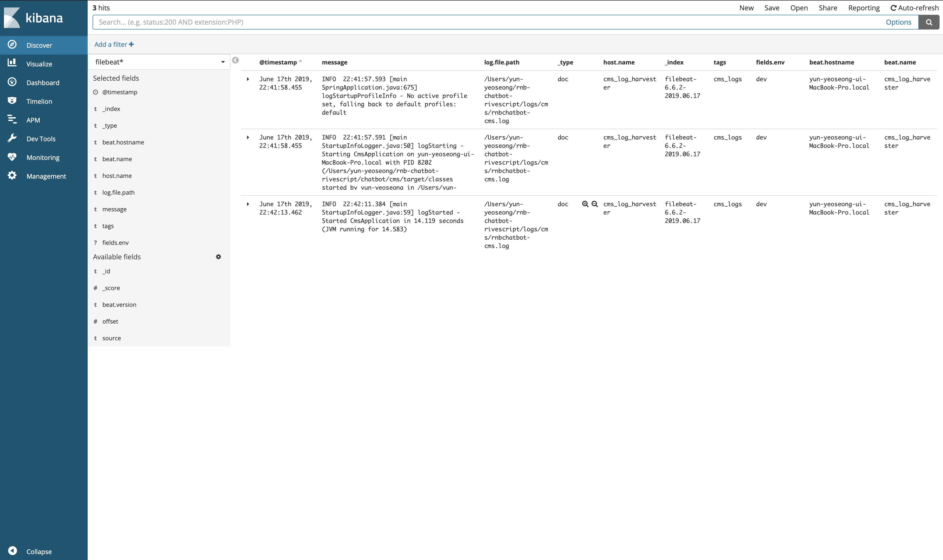The width and height of the screenshot is (943, 560).
Task: Open Available fields gear settings
Action: [x=218, y=257]
